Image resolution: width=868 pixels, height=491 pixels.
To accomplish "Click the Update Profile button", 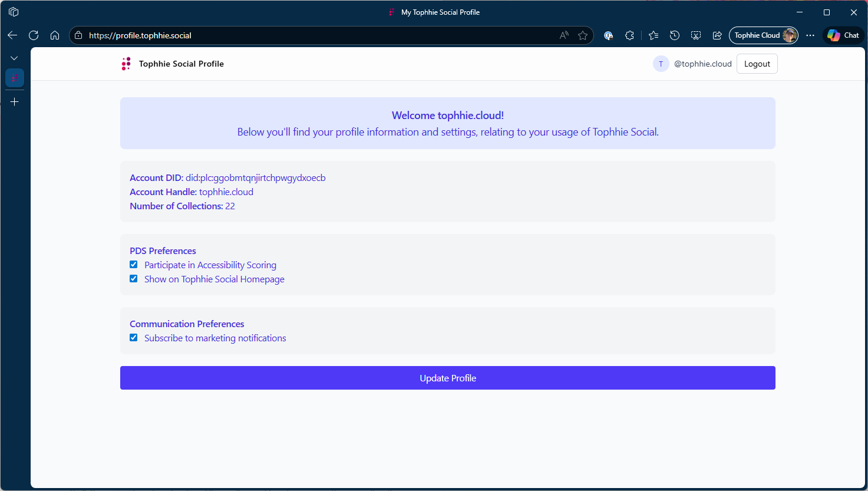I will tap(447, 378).
